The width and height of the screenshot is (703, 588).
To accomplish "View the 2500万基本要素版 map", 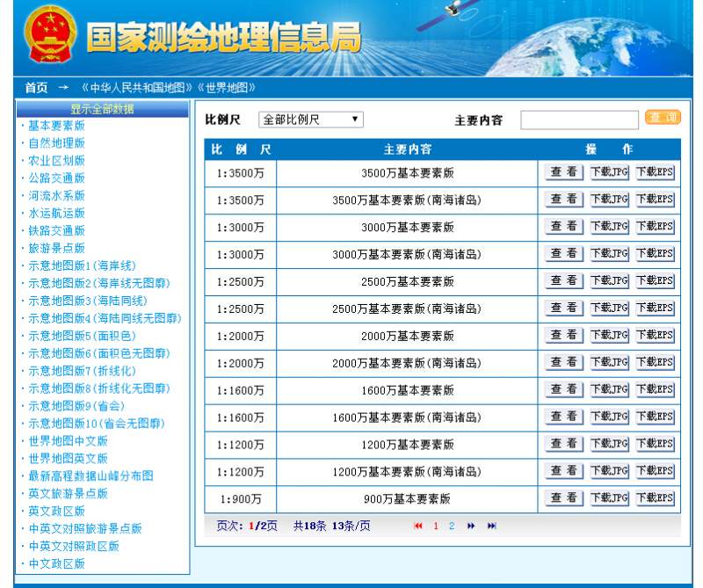I will tap(564, 280).
